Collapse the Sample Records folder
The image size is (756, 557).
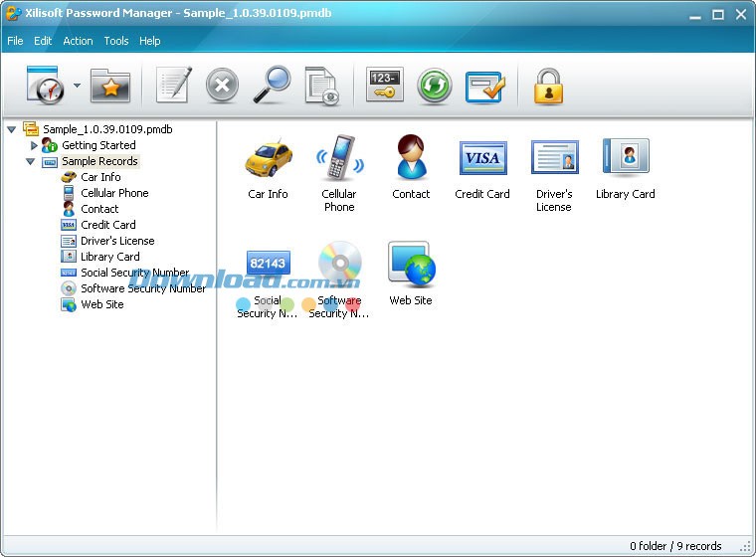[x=31, y=161]
